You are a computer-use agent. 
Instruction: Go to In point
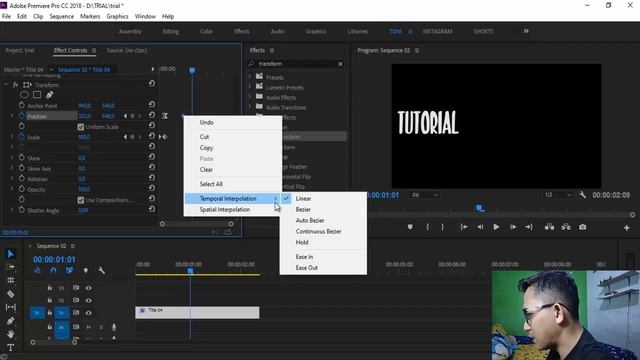(464, 227)
